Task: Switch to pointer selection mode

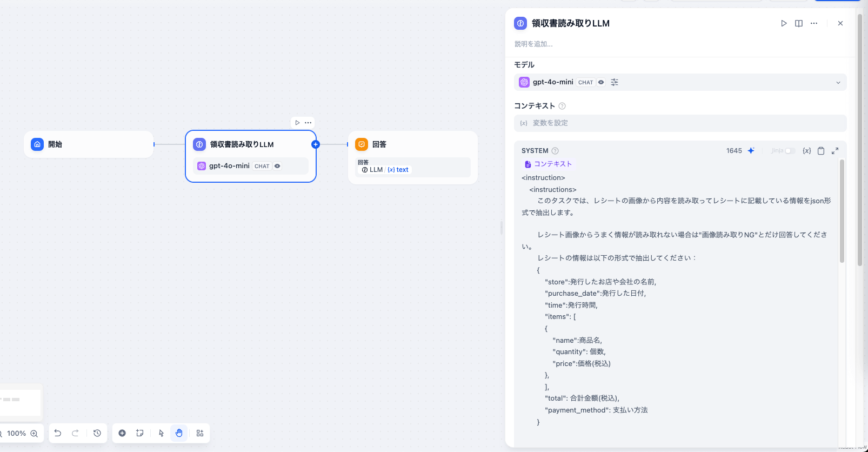Action: pos(161,433)
